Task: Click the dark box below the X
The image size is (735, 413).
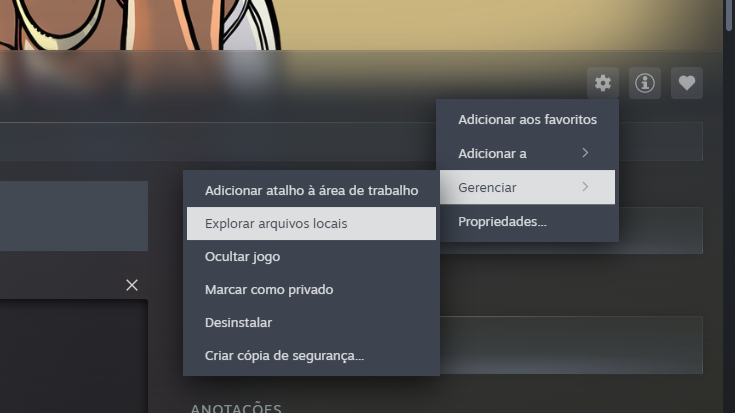Action: coord(74,356)
